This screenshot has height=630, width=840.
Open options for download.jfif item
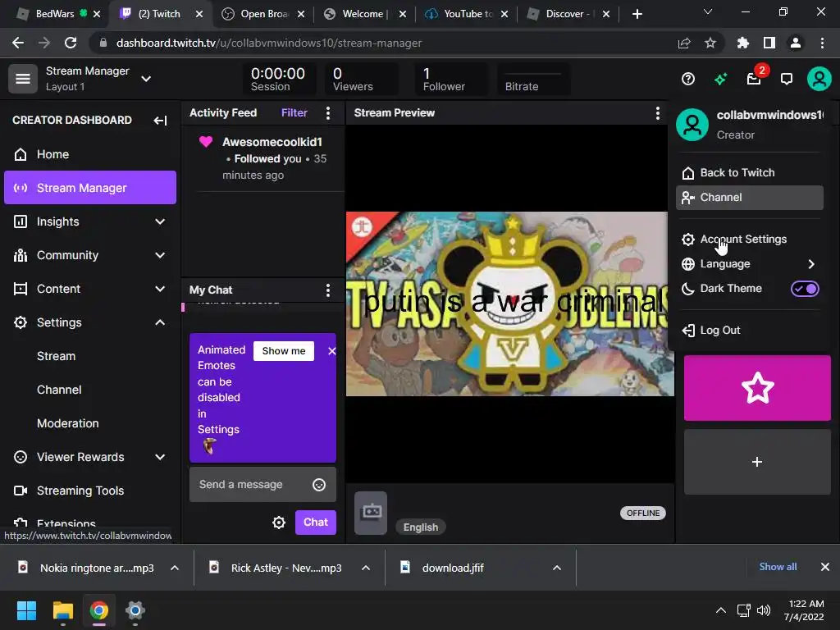[x=557, y=568]
